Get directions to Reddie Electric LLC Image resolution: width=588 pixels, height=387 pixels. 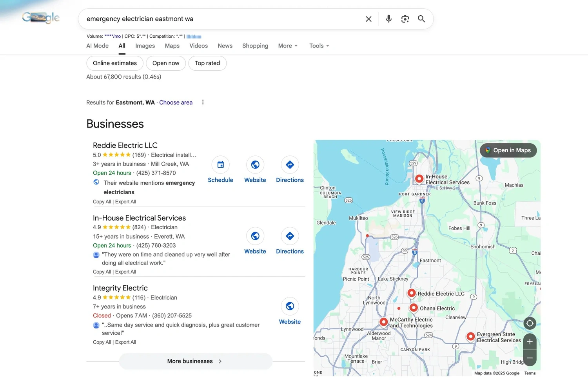tap(290, 165)
